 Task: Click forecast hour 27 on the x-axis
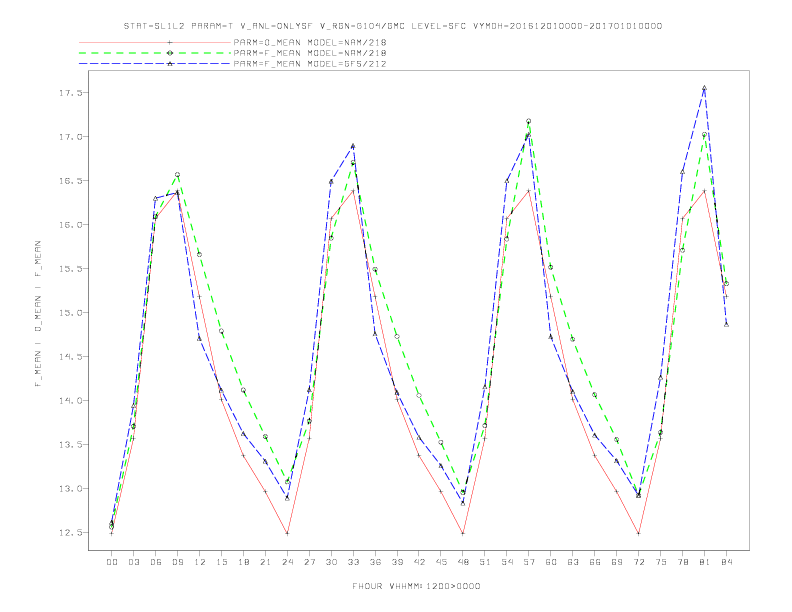pyautogui.click(x=309, y=562)
